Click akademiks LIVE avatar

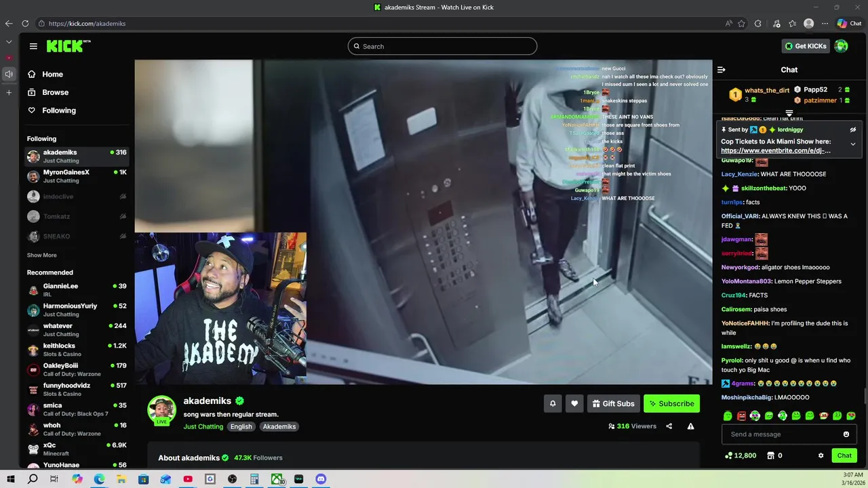point(162,410)
